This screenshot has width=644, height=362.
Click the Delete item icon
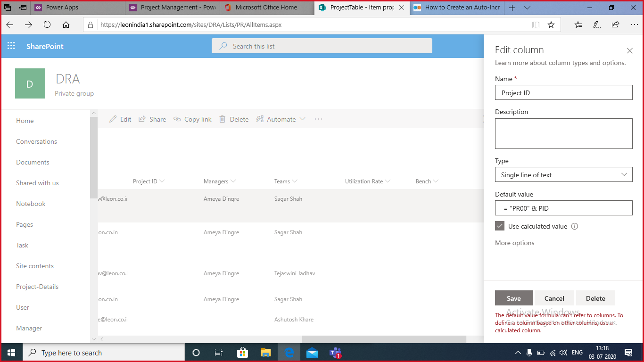click(x=222, y=119)
